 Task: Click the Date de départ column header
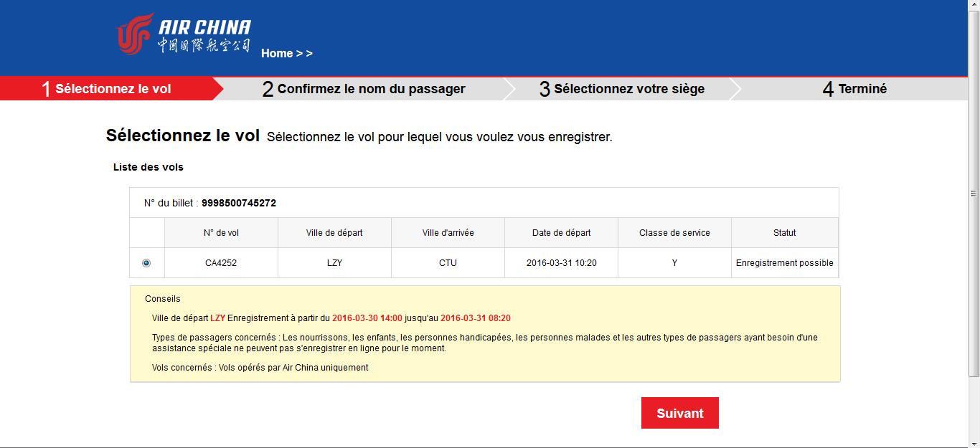tap(562, 233)
